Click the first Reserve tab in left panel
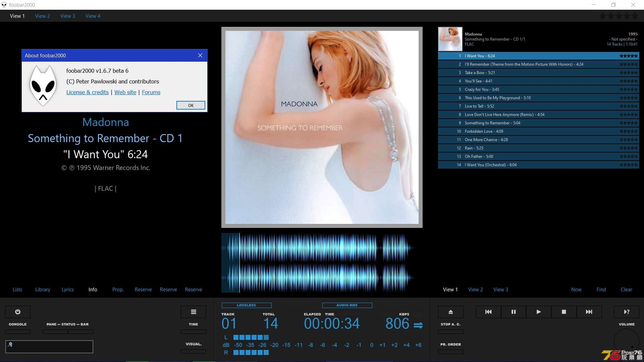644x362 pixels. coord(143,290)
